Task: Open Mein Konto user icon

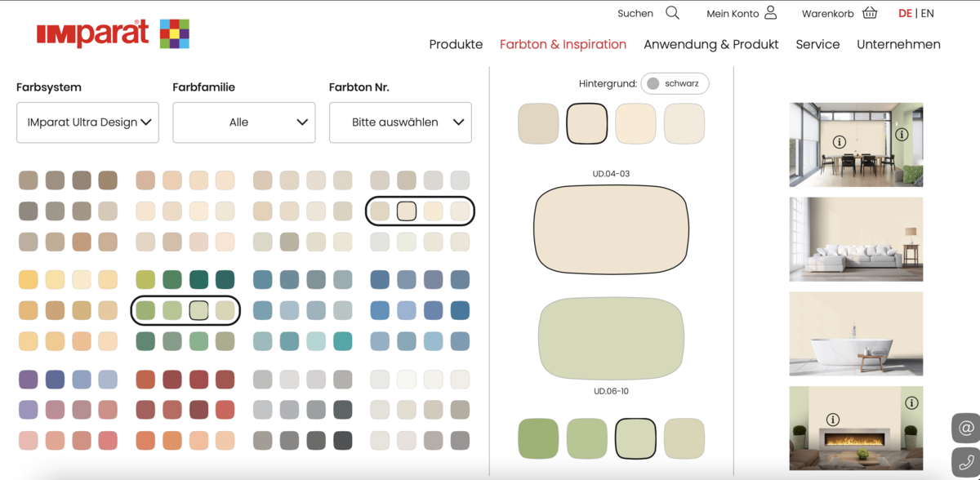Action: tap(770, 13)
